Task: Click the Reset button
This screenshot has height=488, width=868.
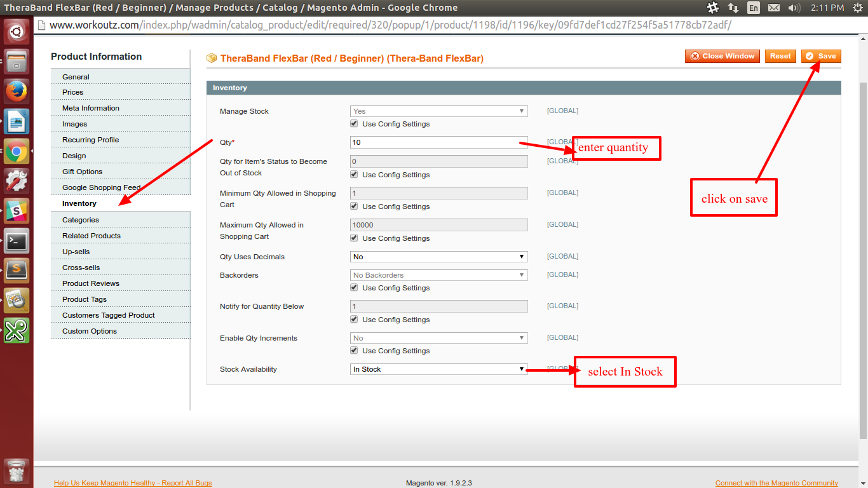Action: pos(780,56)
